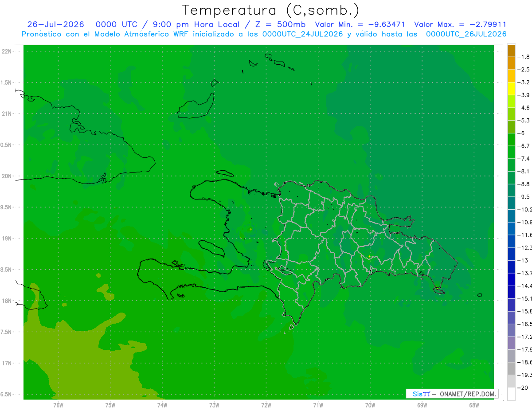
Task: Click the '-8.1' colorbar value label
Action: pos(524,171)
